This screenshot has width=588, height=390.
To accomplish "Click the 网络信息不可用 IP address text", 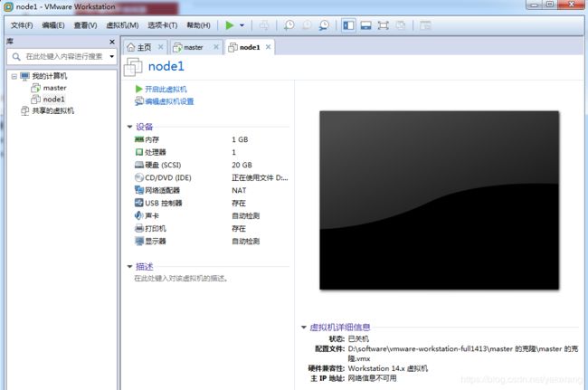I will tap(372, 378).
